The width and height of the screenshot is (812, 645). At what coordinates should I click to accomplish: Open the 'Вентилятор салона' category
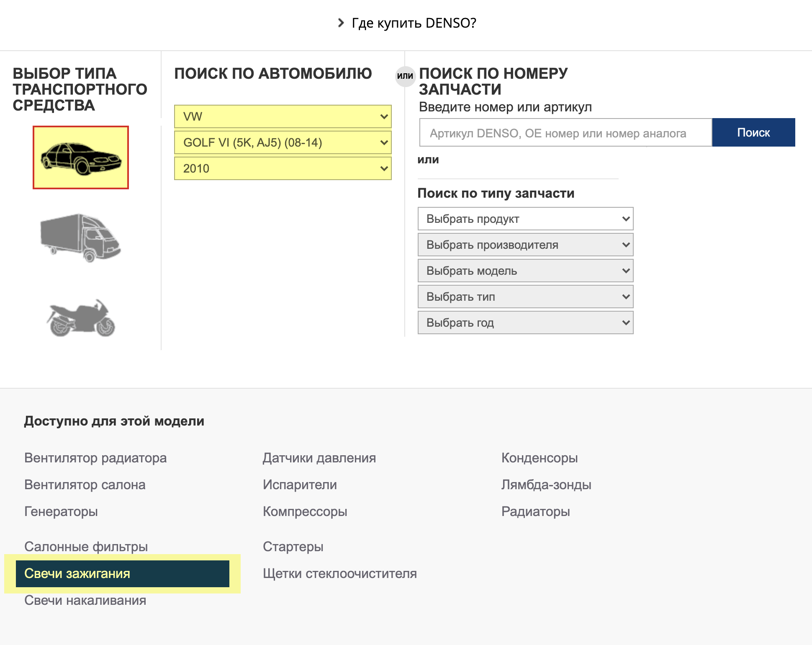pyautogui.click(x=85, y=485)
